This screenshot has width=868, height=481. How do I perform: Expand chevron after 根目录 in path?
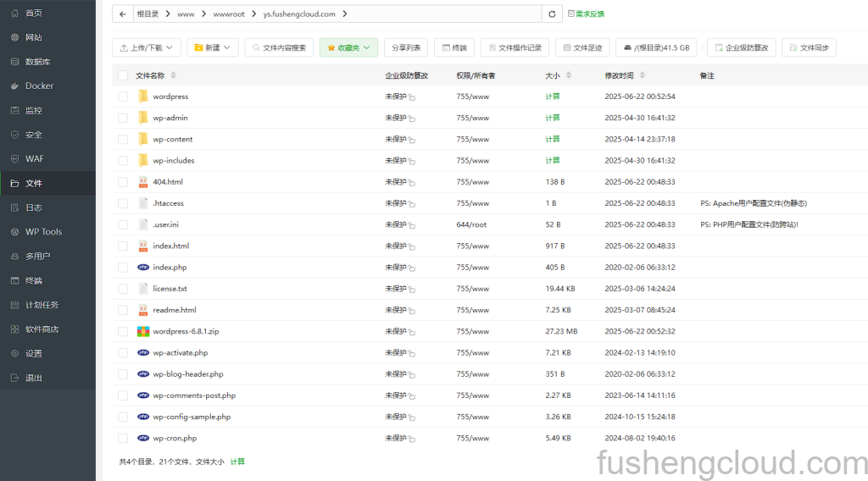click(x=168, y=14)
